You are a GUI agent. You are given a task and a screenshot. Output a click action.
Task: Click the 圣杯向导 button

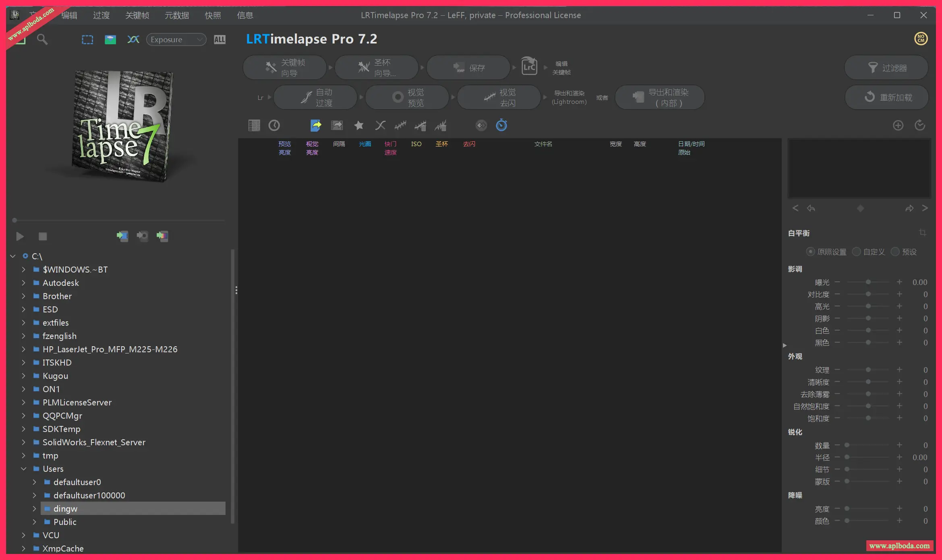click(x=376, y=68)
